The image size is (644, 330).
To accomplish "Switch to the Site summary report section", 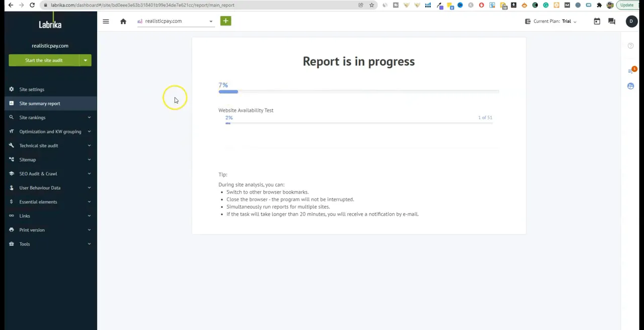I will click(x=40, y=103).
